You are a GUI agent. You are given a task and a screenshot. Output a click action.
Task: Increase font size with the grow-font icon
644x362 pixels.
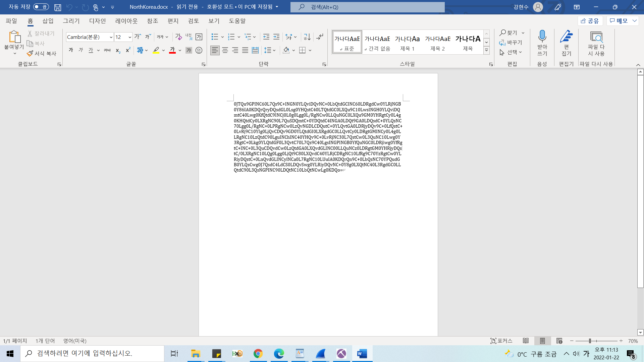(138, 37)
